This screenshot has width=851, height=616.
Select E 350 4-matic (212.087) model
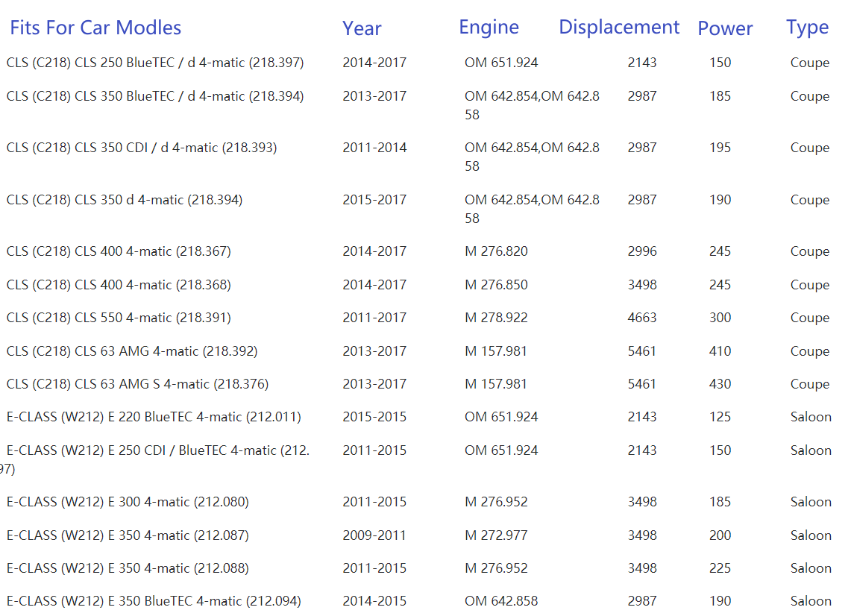point(128,535)
